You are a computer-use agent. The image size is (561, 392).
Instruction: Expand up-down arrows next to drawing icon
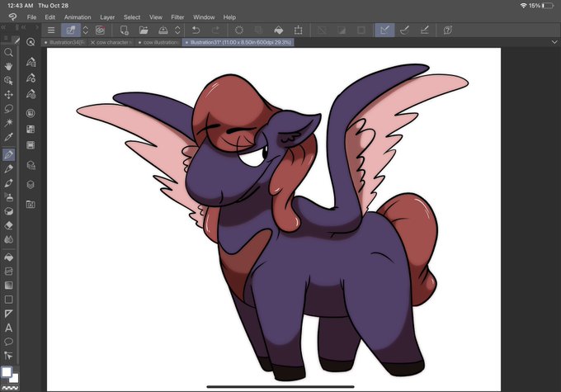[86, 30]
